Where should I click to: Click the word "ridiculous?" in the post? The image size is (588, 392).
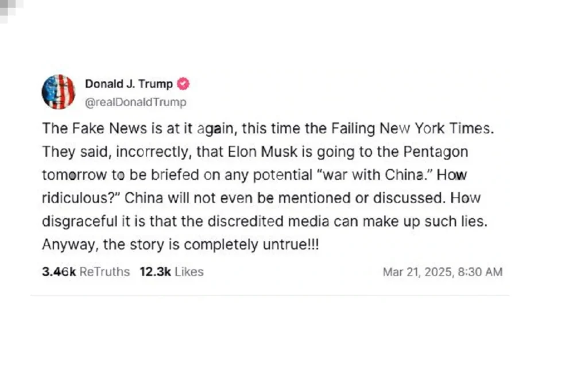80,198
